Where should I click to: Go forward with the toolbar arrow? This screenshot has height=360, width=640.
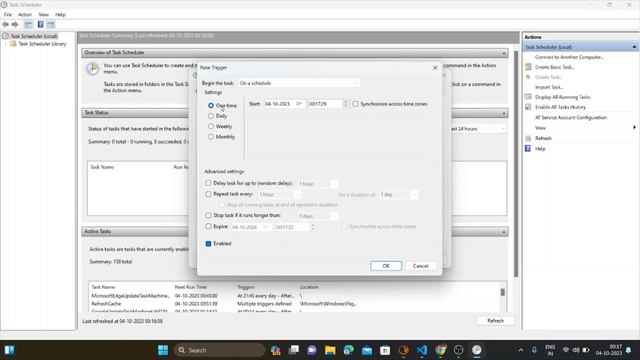click(15, 24)
